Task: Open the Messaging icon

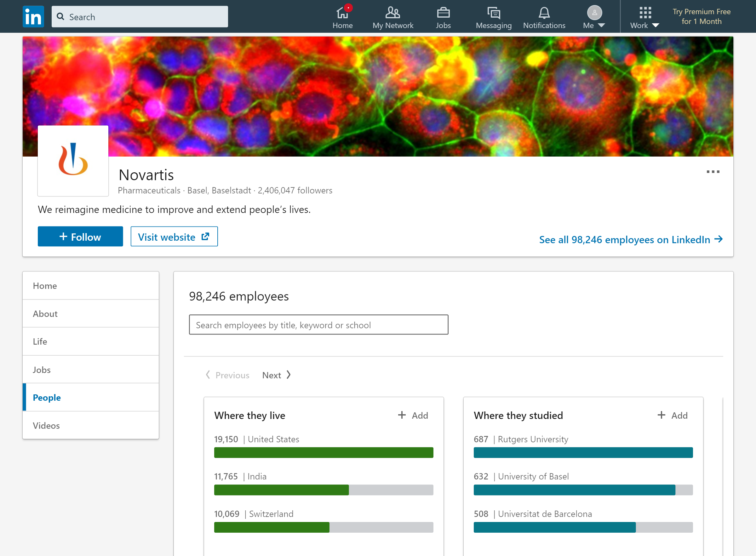Action: click(x=494, y=13)
